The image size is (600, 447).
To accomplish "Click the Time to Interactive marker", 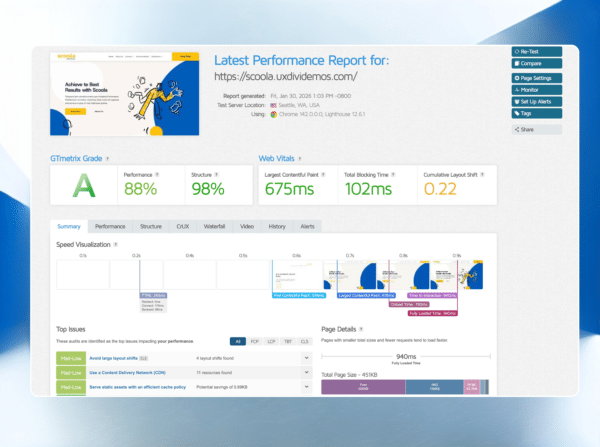I will (x=432, y=295).
